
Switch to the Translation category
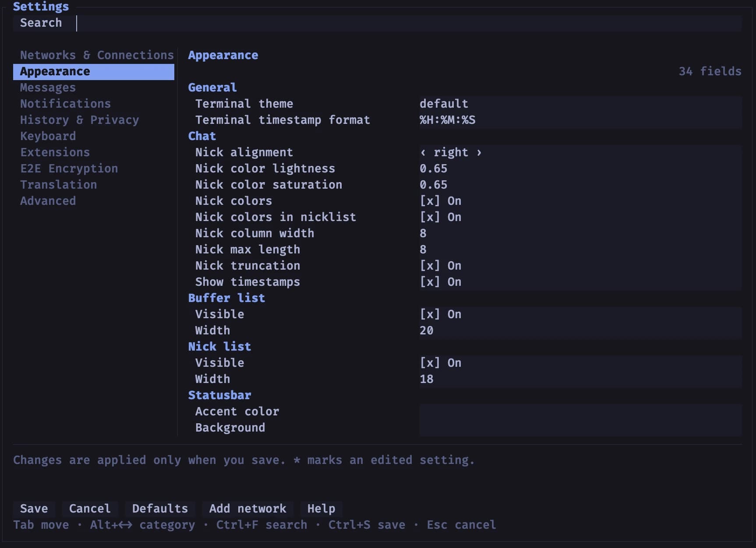point(94,185)
